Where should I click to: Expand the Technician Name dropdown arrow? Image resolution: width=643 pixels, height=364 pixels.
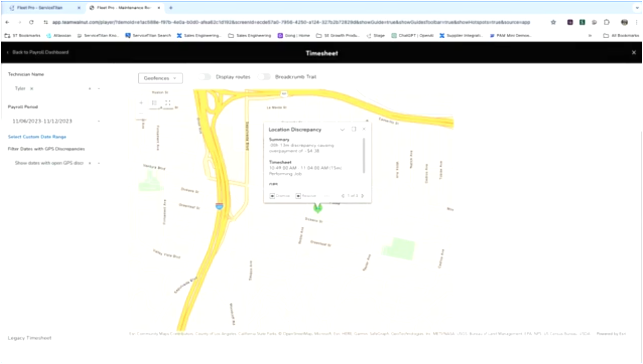(98, 89)
